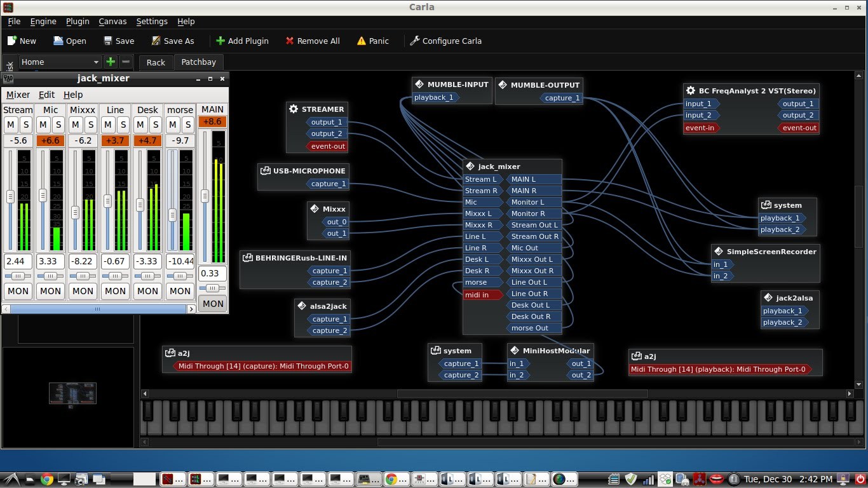Click the BEHRINGERusb-LINE-IN node icon
This screenshot has height=488, width=868.
click(247, 257)
